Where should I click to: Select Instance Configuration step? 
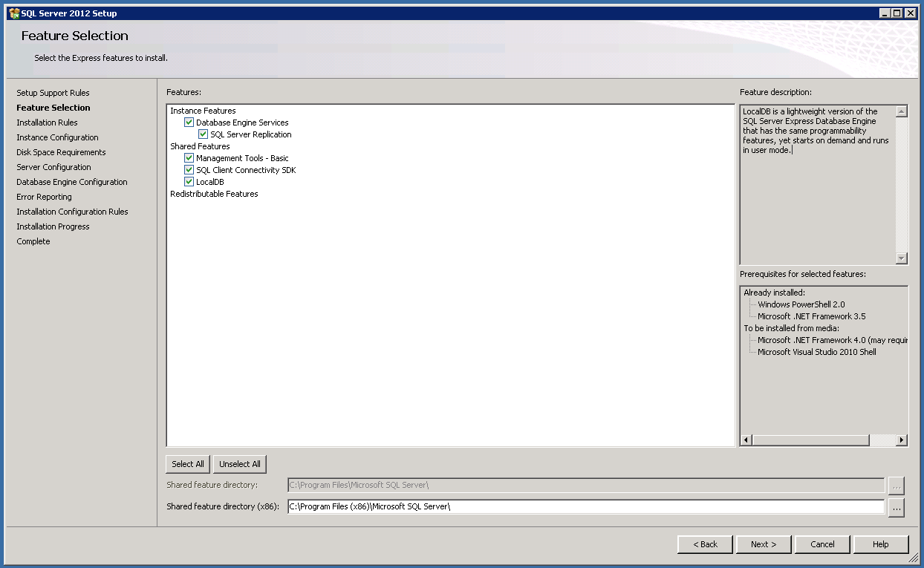point(57,137)
